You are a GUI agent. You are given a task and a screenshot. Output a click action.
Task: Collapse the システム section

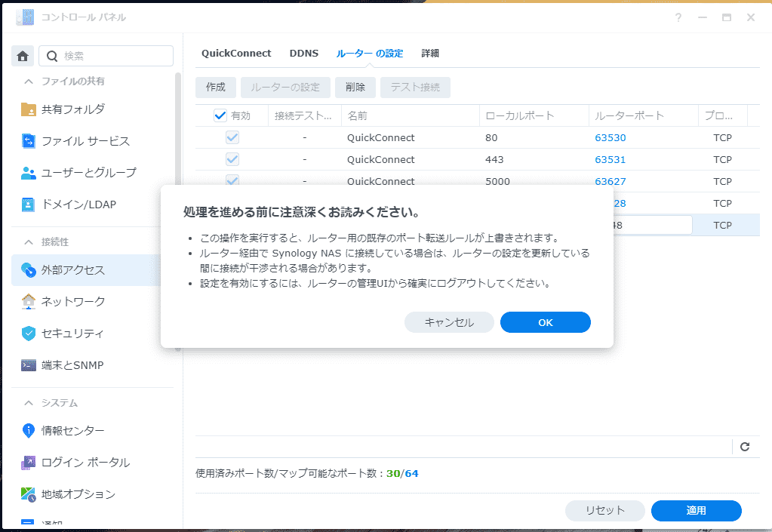29,403
